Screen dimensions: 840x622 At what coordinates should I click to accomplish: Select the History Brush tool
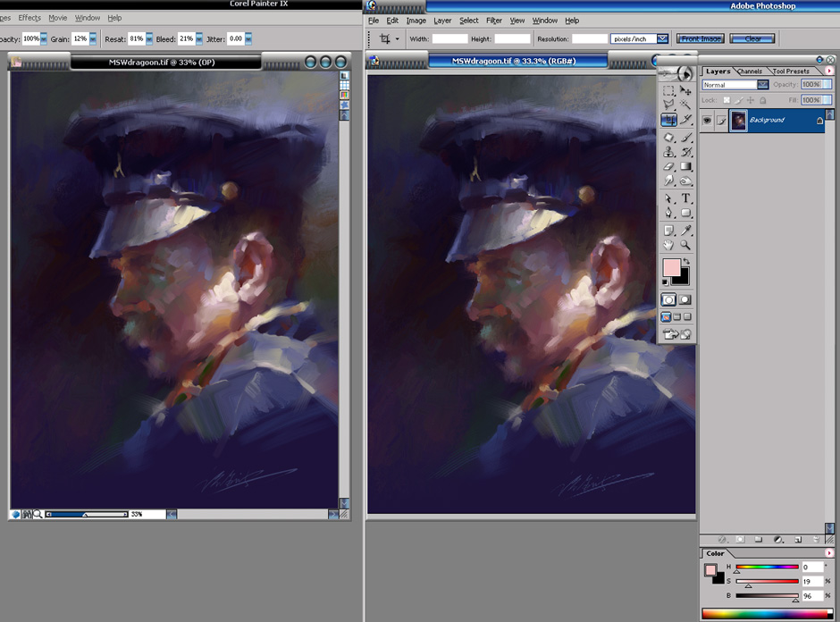coord(685,152)
